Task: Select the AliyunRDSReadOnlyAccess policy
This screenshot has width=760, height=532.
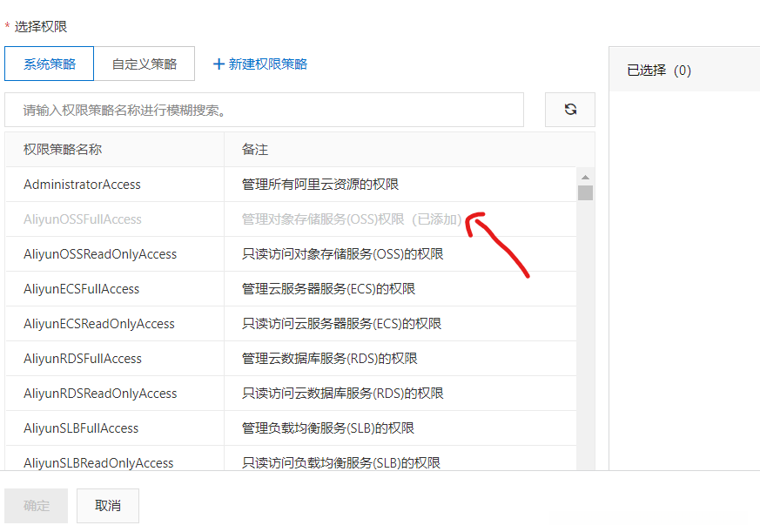Action: [100, 394]
